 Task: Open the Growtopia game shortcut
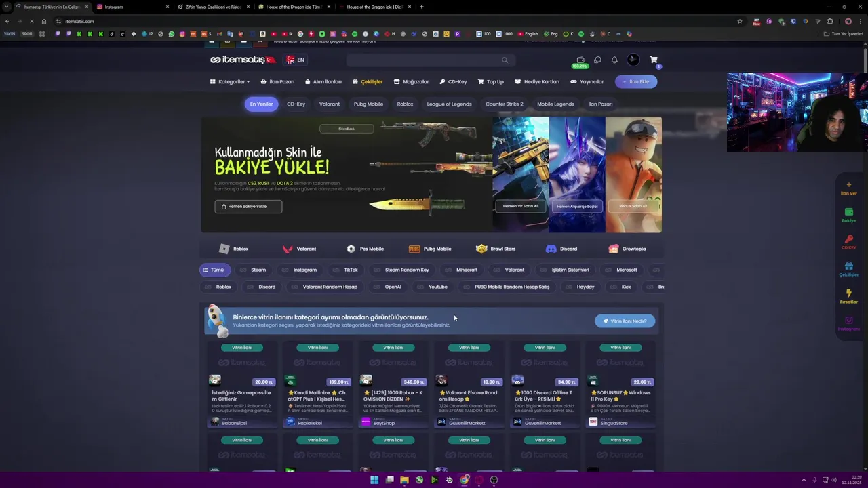coord(627,249)
